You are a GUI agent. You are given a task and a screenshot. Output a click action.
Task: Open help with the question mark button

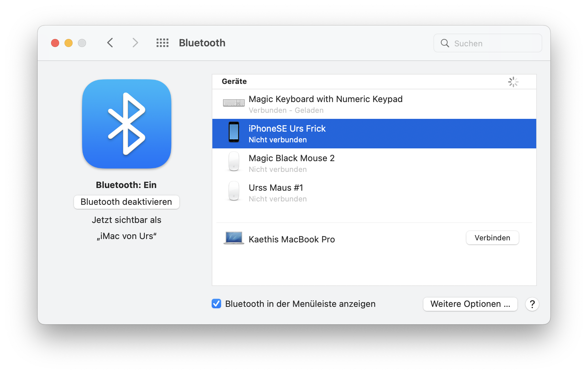(532, 304)
